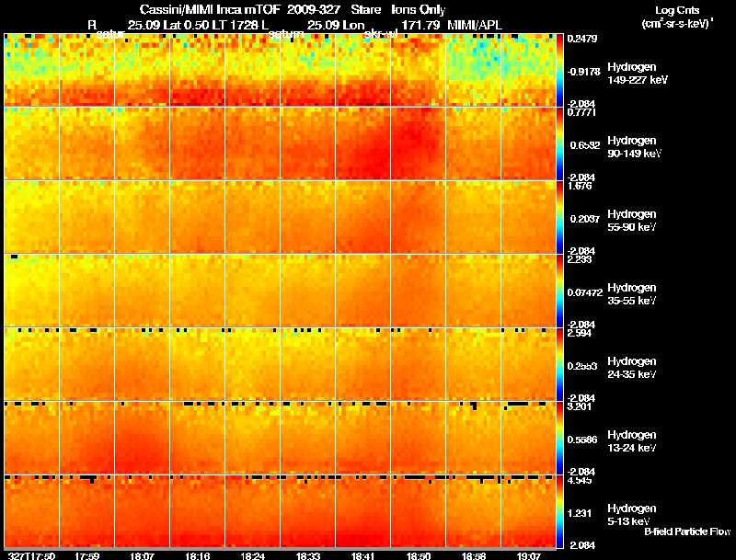Click the '3.201' colorbar value

tap(580, 406)
